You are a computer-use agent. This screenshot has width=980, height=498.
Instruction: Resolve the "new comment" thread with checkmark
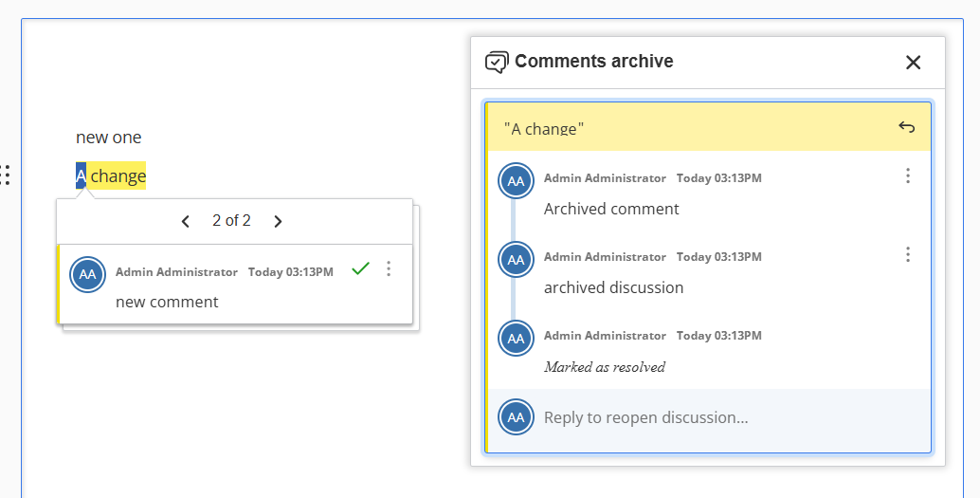pos(360,269)
